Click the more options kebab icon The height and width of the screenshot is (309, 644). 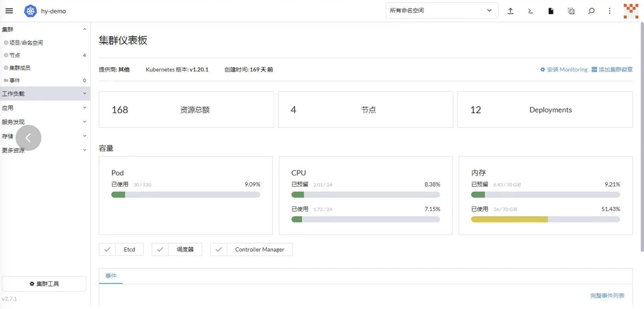610,11
